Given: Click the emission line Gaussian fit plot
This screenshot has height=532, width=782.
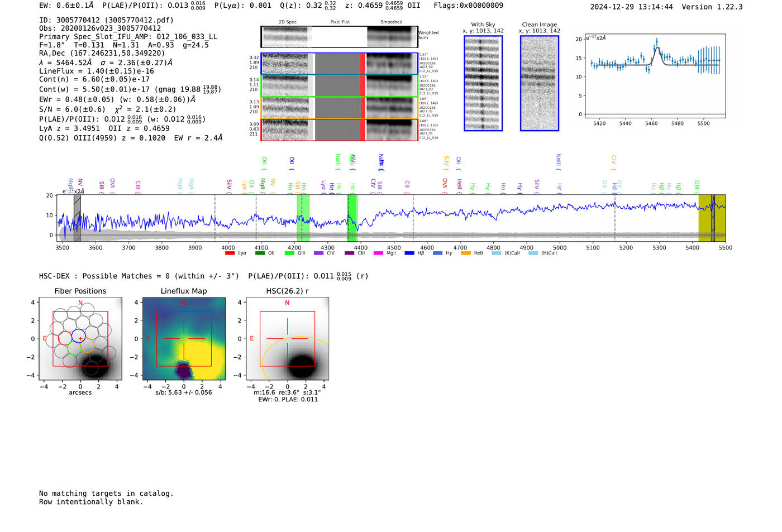Looking at the screenshot, I should pos(655,76).
